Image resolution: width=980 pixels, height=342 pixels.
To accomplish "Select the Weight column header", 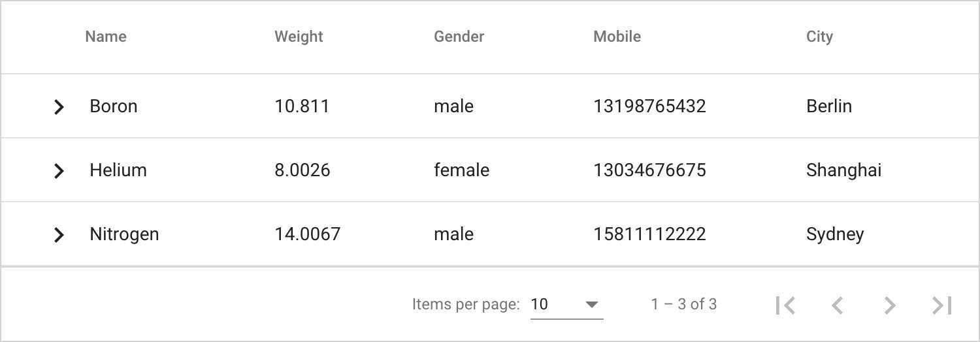I will point(299,37).
